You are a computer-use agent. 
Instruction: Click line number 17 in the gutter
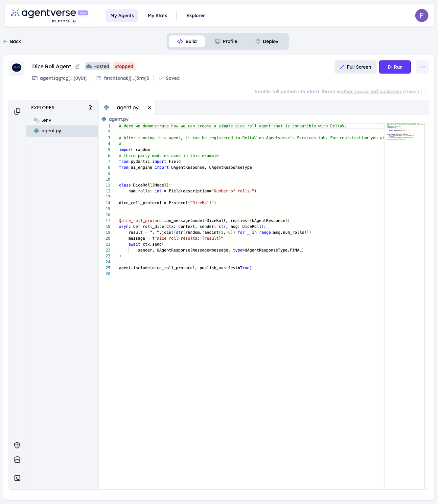(108, 221)
